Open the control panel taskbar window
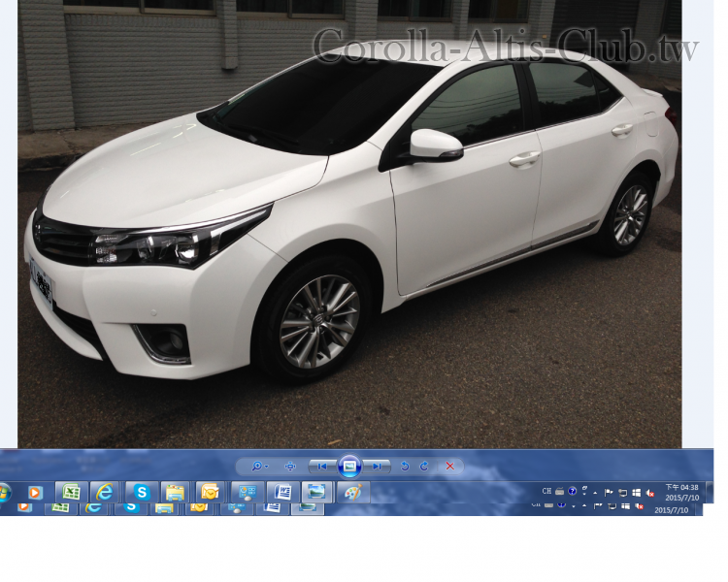 [x=247, y=493]
